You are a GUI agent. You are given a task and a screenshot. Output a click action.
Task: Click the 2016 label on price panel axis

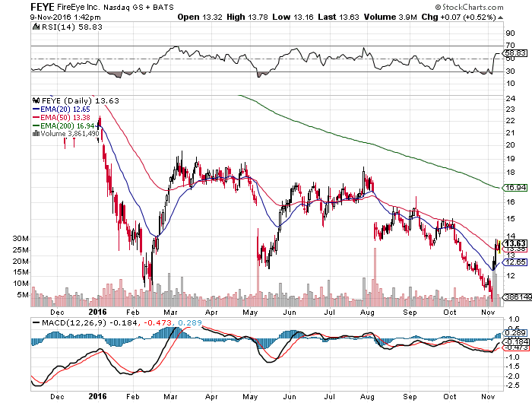click(98, 312)
